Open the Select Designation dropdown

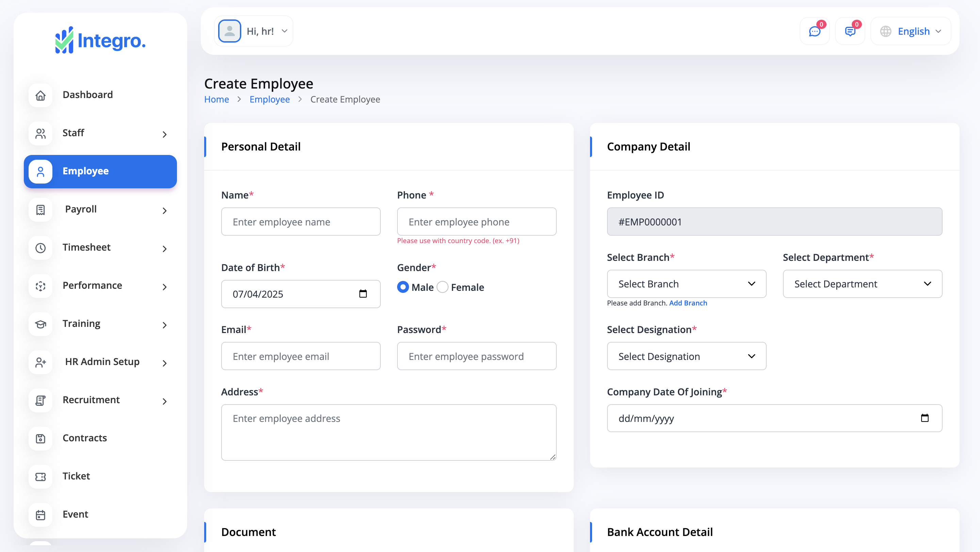click(x=686, y=356)
